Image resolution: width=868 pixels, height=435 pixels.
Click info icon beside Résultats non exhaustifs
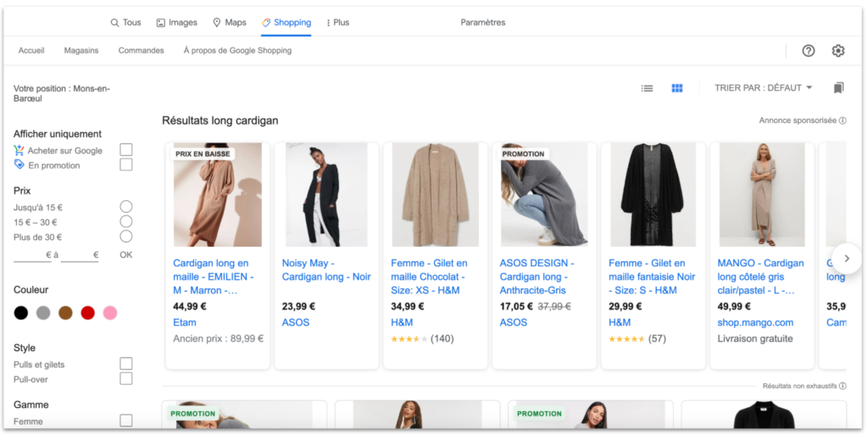(842, 386)
